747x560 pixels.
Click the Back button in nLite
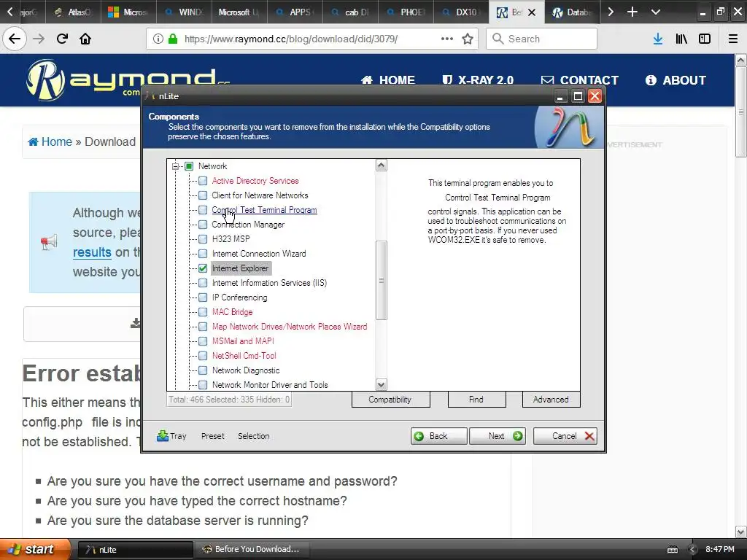(438, 436)
